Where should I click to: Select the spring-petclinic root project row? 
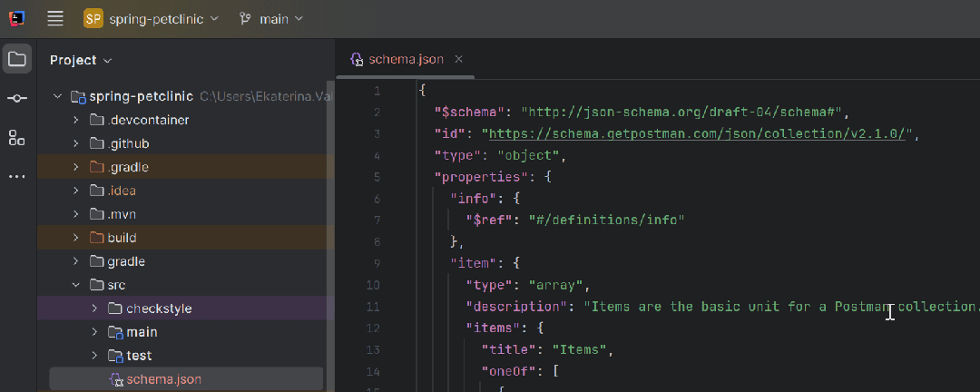(x=186, y=97)
